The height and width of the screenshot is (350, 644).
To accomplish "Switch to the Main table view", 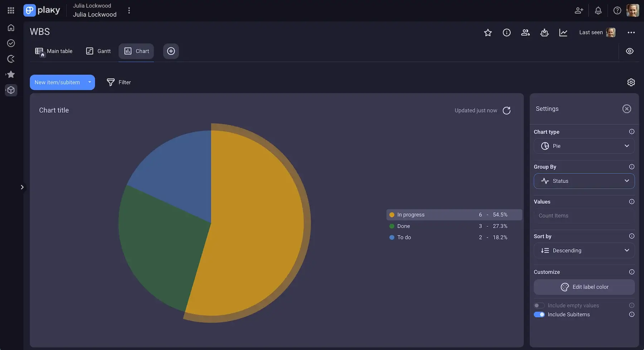I will (54, 51).
